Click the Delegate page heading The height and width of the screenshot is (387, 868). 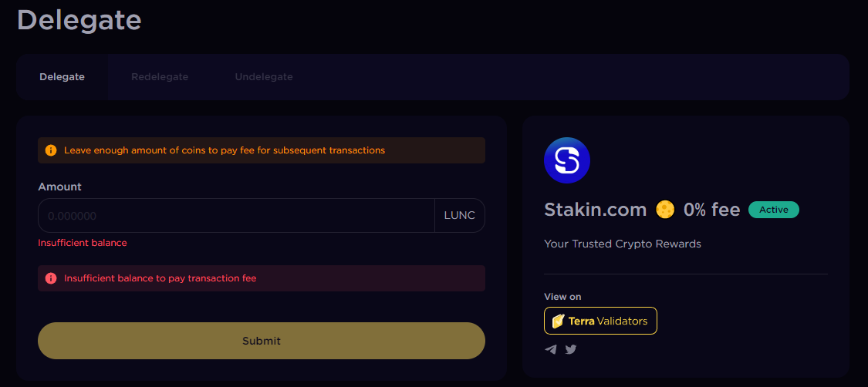(79, 19)
